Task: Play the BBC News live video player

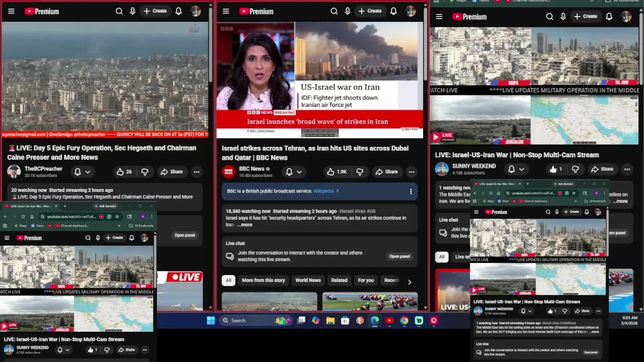Action: tap(320, 80)
